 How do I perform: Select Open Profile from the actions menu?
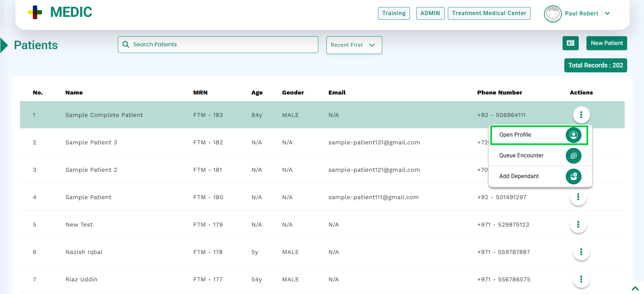click(x=515, y=135)
